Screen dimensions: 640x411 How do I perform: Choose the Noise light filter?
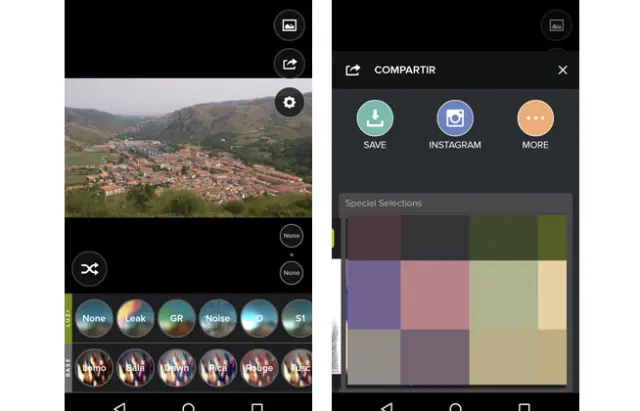pyautogui.click(x=218, y=318)
